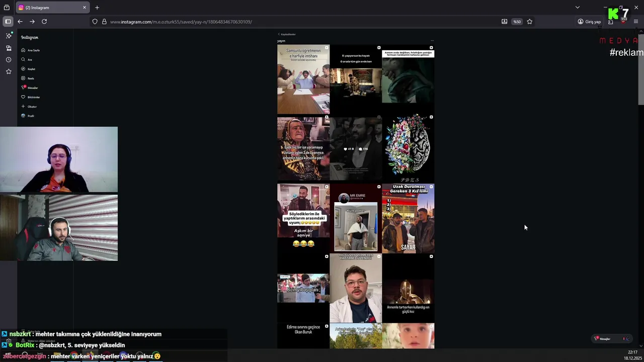Viewport: 644px width, 362px height.
Task: Open the 'Annem evde değilken' reel
Action: coord(408,79)
